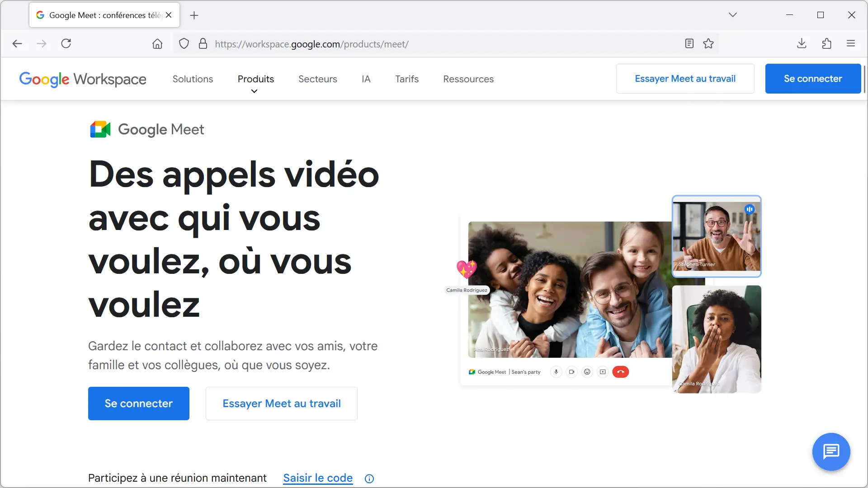Click the camera icon in the Meet illustration

tap(571, 372)
